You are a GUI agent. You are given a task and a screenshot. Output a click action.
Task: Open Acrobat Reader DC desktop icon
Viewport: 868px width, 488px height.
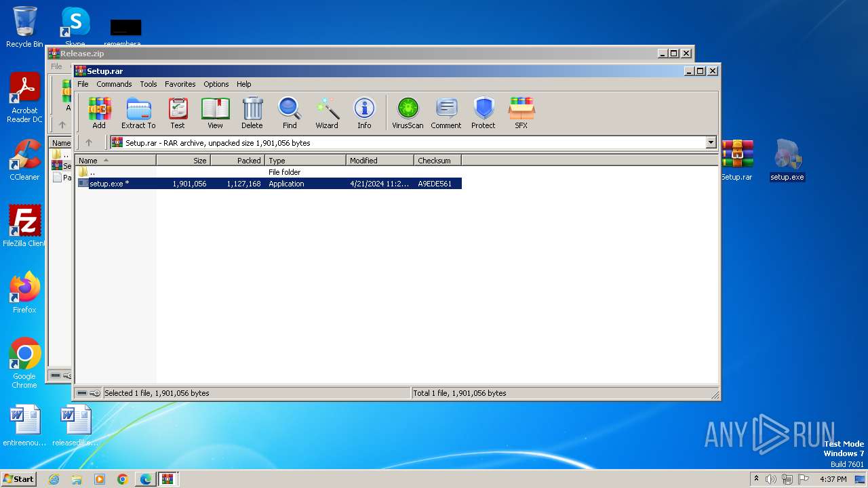24,98
